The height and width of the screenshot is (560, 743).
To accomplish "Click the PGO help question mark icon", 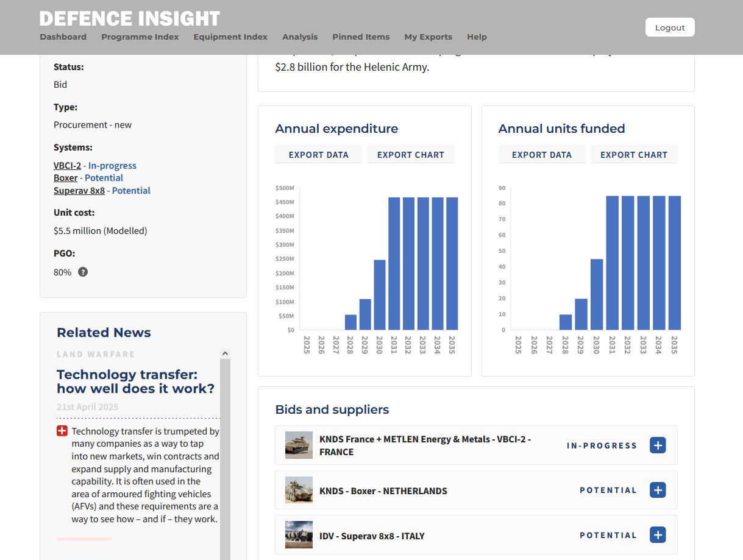I will coord(83,272).
